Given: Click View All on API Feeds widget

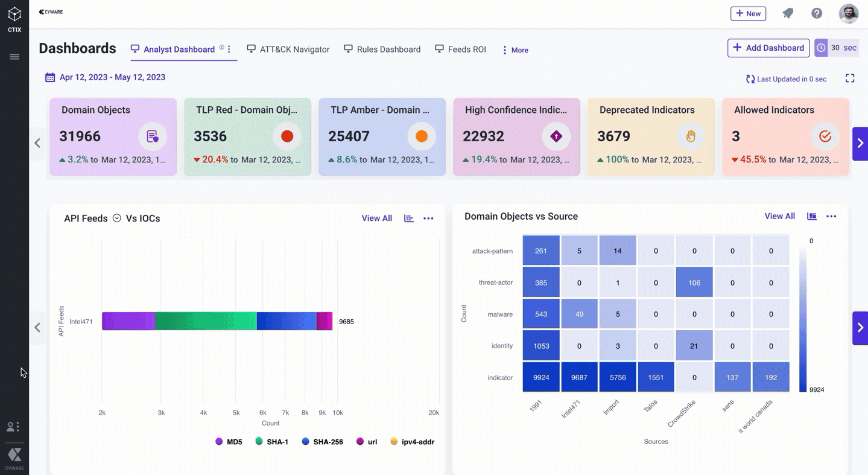Looking at the screenshot, I should tap(376, 218).
